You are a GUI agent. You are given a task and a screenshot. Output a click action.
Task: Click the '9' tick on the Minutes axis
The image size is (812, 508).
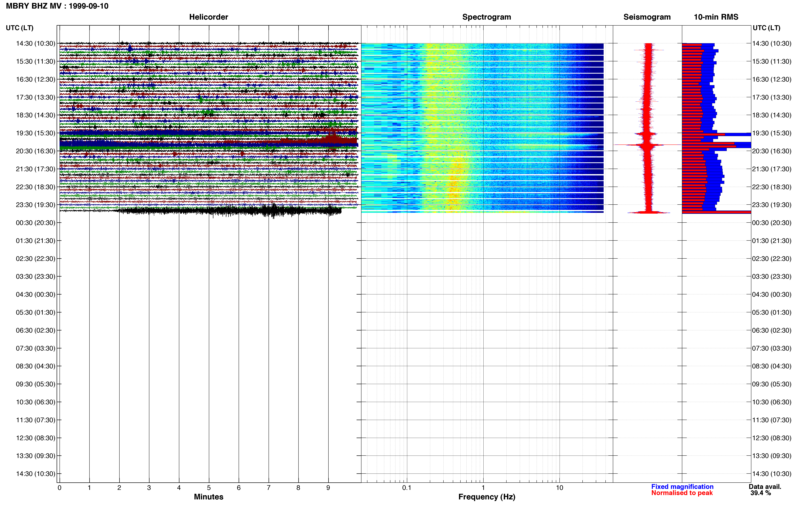tap(328, 487)
